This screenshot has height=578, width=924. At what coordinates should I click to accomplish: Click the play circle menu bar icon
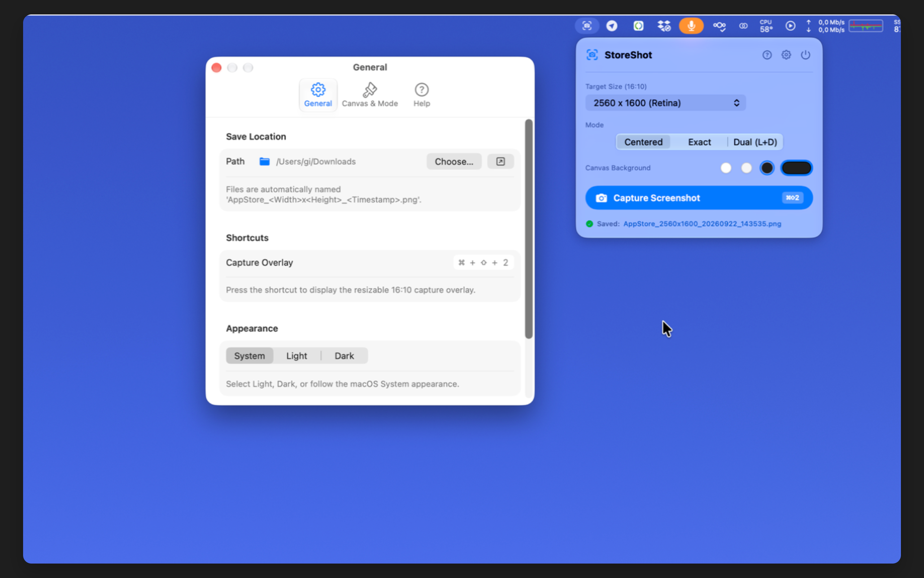(790, 26)
